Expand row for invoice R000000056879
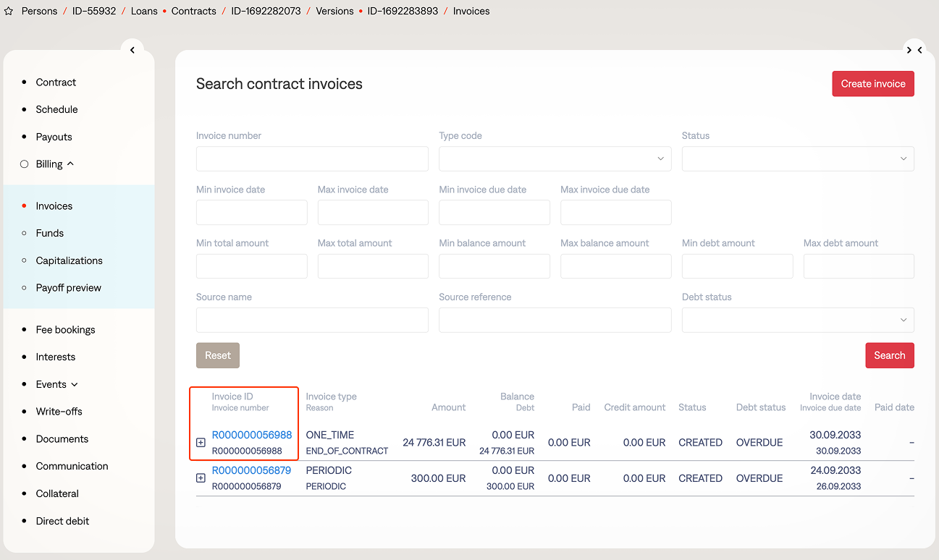939x560 pixels. pyautogui.click(x=201, y=478)
